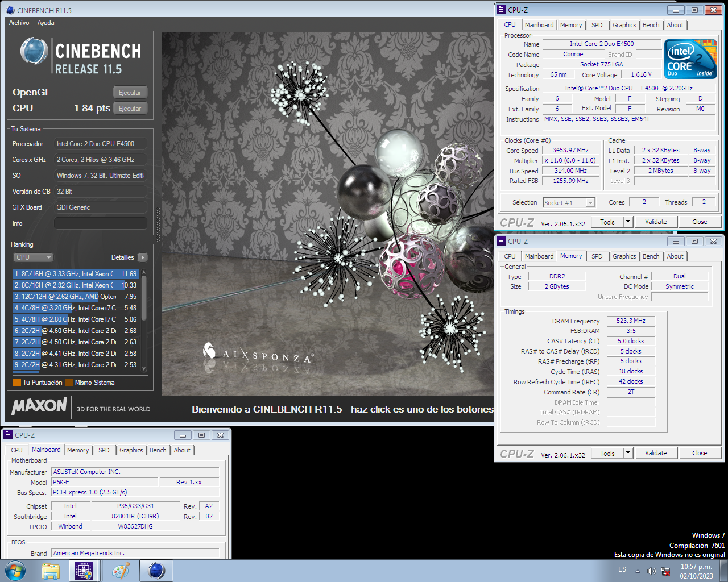
Task: Click the Detalles arrow button
Action: [143, 257]
